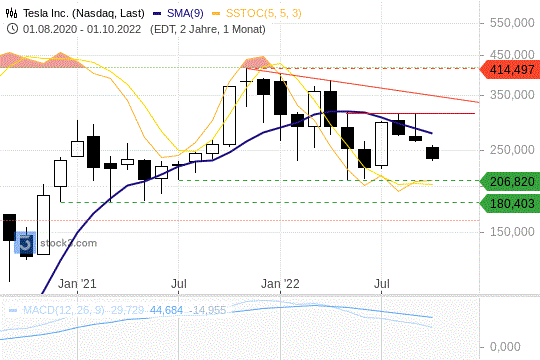Screen dimensions: 540x360
Task: Click the green dashed 206,820 support line
Action: (329, 181)
